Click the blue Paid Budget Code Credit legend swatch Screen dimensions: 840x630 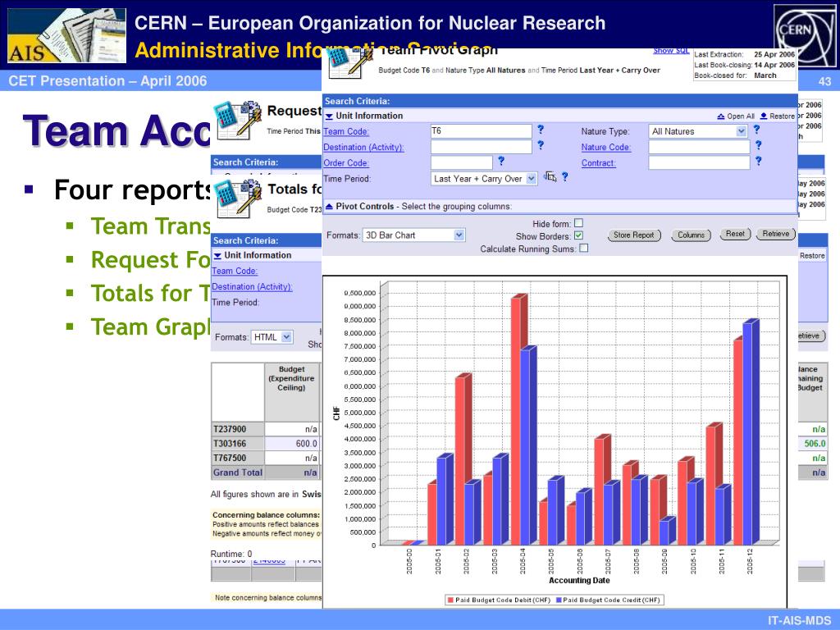click(x=559, y=600)
